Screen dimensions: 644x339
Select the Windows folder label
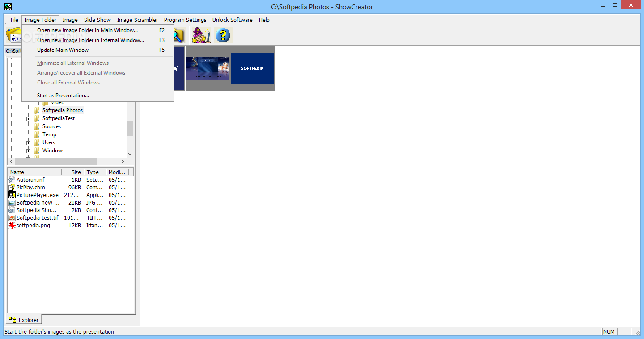coord(54,151)
